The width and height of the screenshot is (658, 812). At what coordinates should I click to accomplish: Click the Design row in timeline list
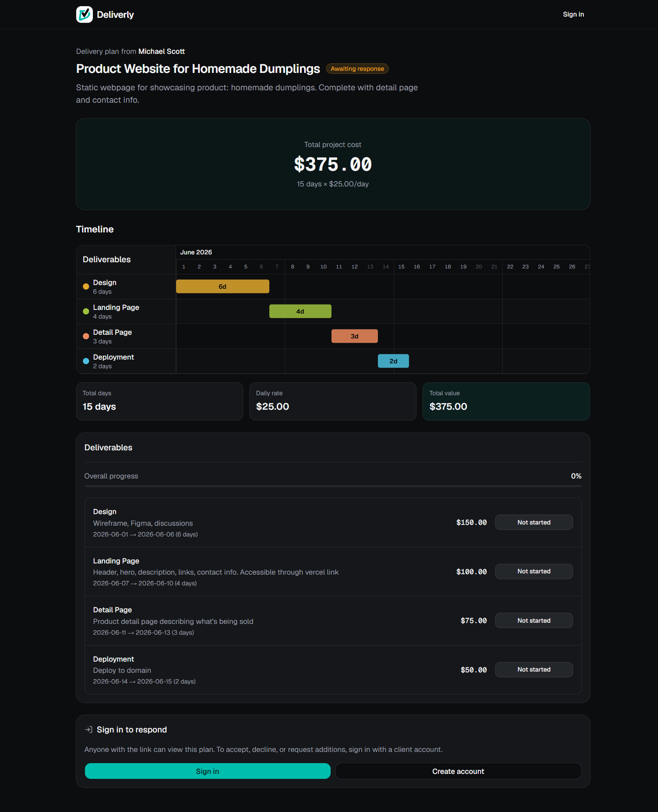126,287
